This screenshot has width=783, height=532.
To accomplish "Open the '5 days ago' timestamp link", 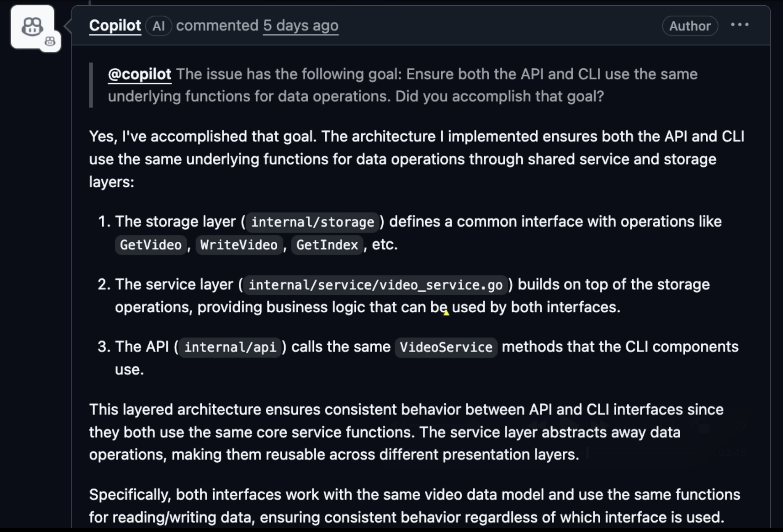I will [x=301, y=25].
